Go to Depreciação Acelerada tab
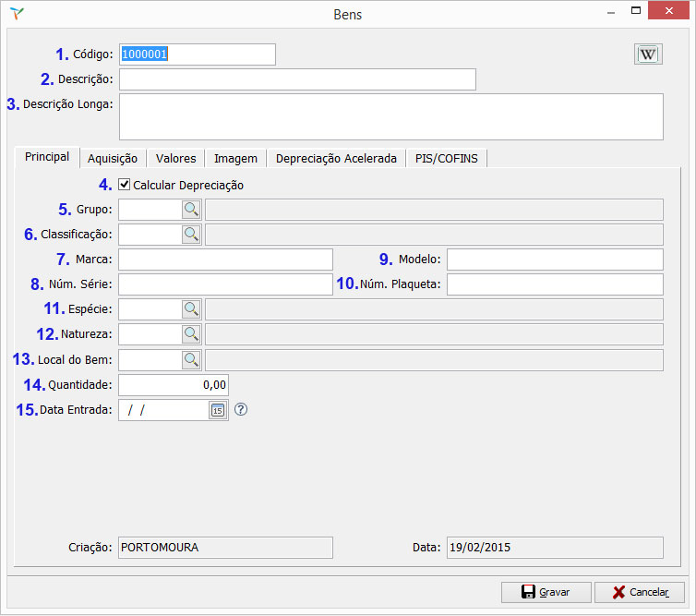Viewport: 696px width, 616px height. tap(336, 159)
